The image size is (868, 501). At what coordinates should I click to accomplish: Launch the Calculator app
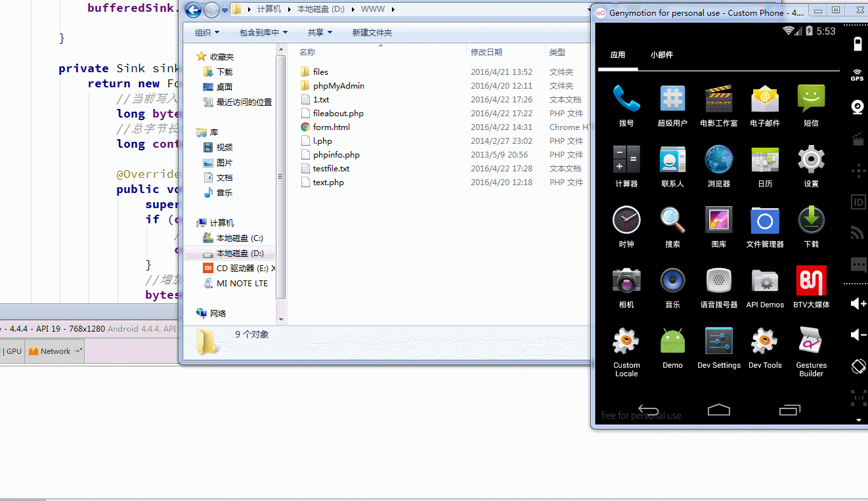(626, 160)
